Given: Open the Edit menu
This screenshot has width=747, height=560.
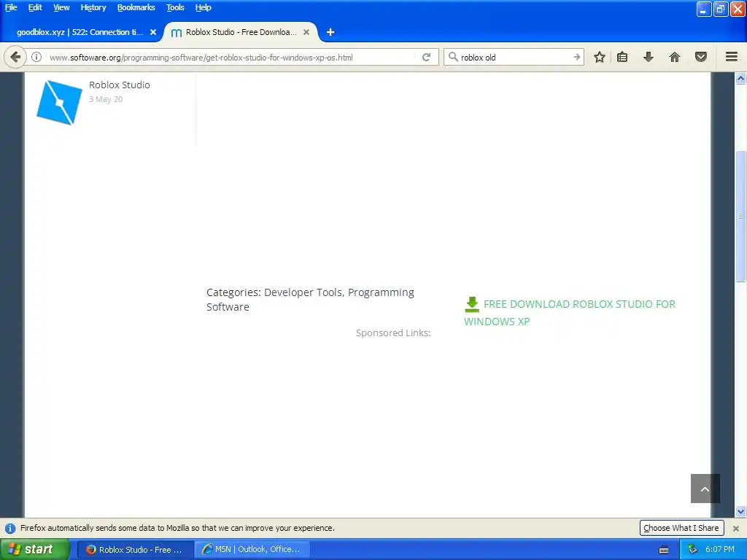Looking at the screenshot, I should (x=35, y=7).
